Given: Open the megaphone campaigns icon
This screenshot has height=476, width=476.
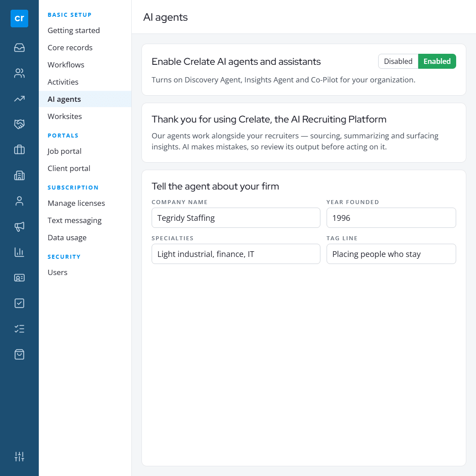Looking at the screenshot, I should (x=19, y=227).
